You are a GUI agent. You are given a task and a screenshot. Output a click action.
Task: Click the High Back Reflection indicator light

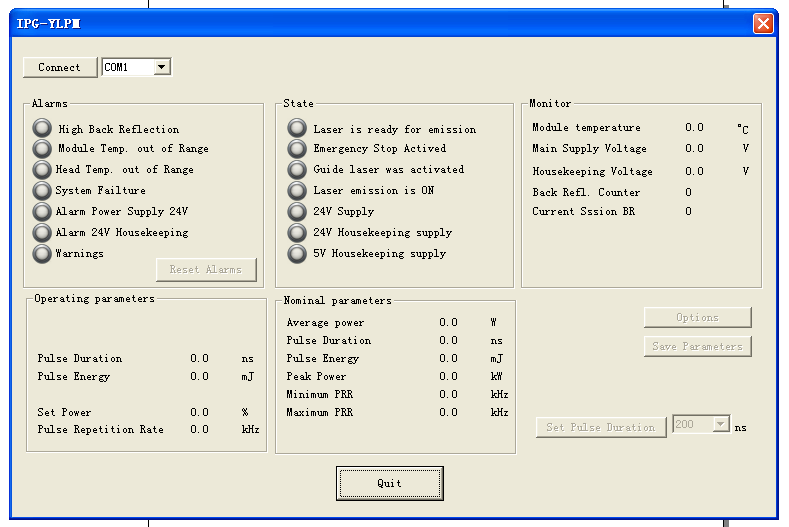click(42, 128)
